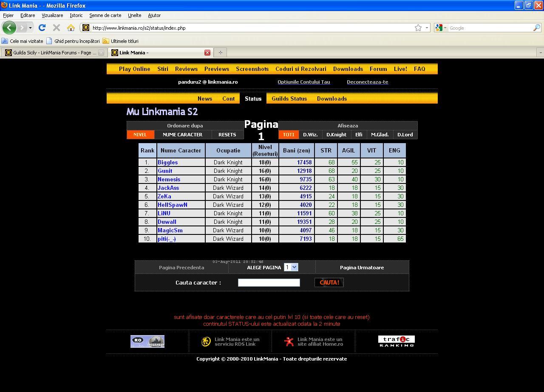Click Optiunile Contului Tau link
The width and height of the screenshot is (544, 392).
point(304,82)
